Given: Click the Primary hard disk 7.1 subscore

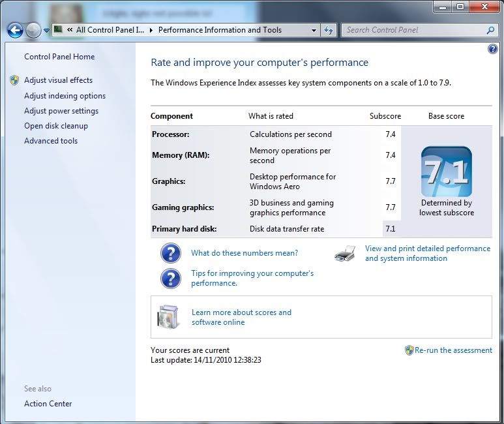Looking at the screenshot, I should click(x=391, y=229).
